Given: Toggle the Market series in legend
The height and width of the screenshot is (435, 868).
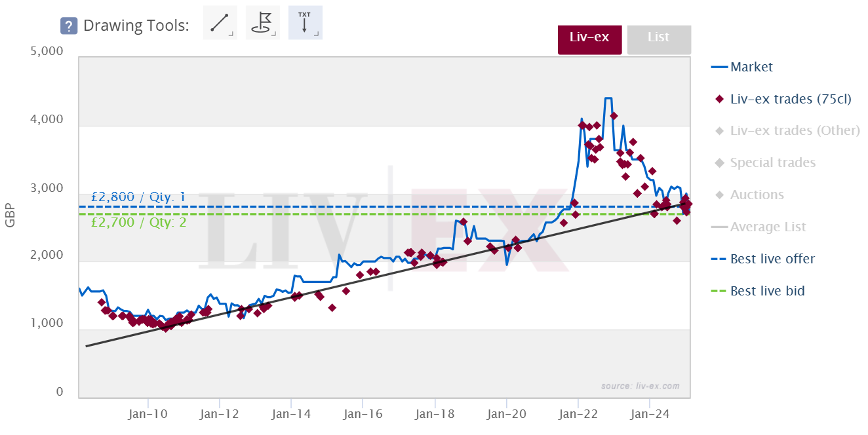Looking at the screenshot, I should tap(742, 67).
